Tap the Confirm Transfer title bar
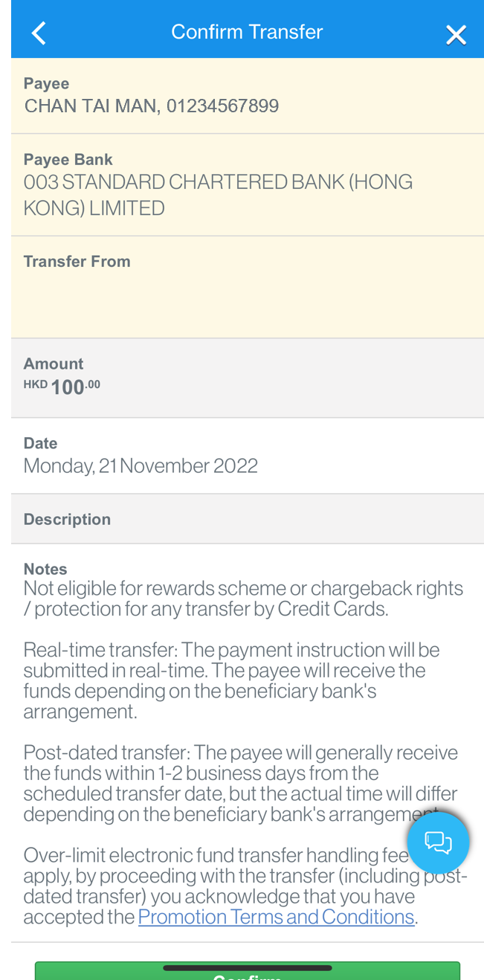 click(x=247, y=31)
